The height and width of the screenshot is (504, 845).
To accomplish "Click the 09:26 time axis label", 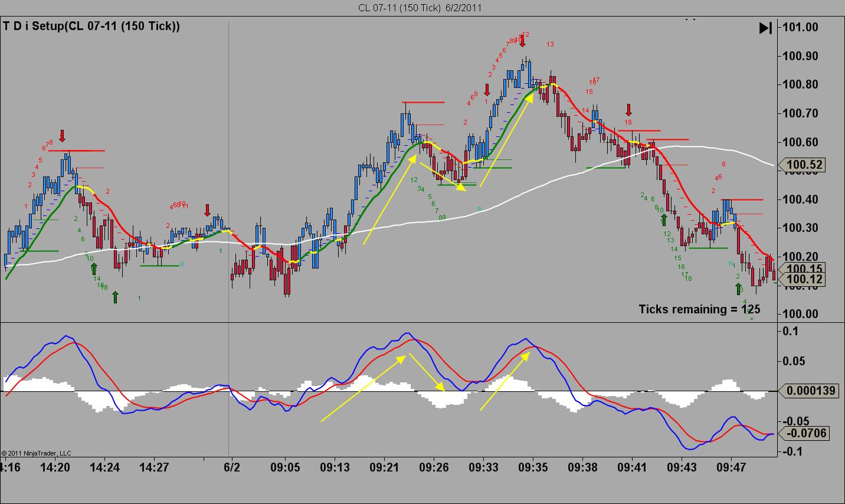I will 434,467.
